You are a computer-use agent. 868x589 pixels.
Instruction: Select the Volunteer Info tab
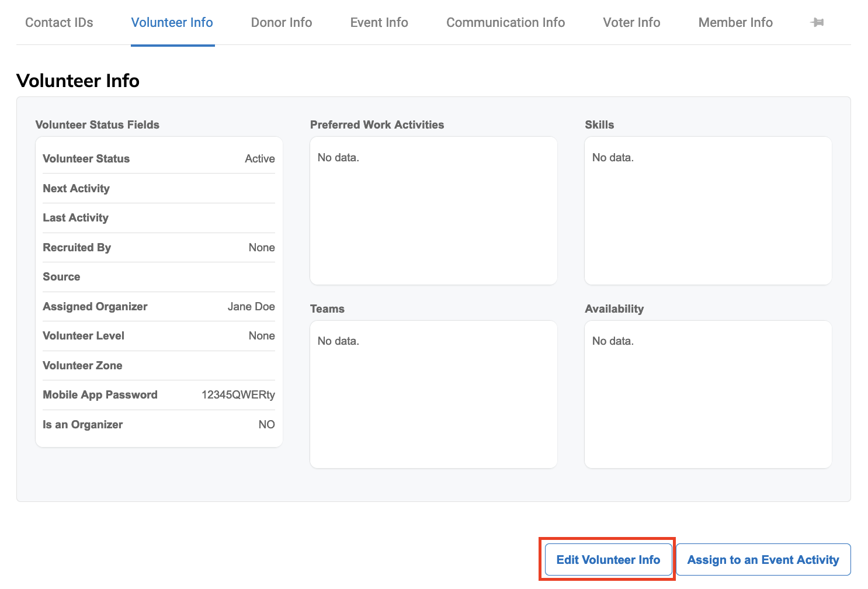(x=172, y=22)
